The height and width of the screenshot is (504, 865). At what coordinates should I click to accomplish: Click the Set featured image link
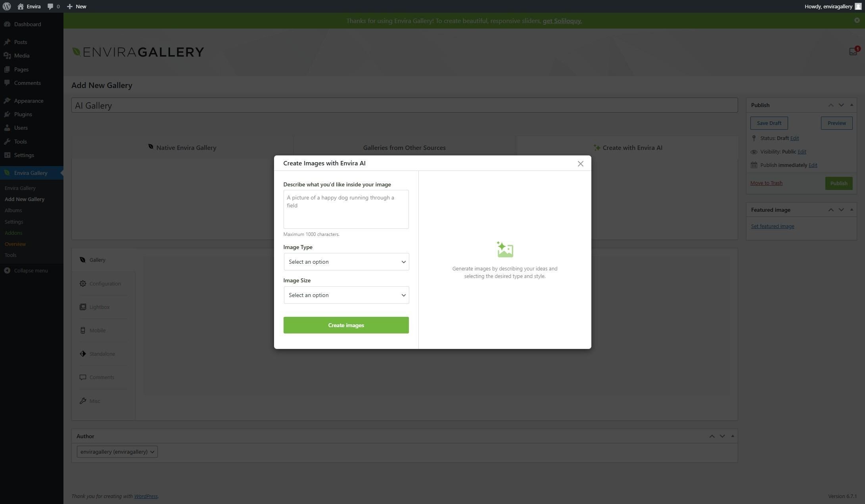point(772,226)
